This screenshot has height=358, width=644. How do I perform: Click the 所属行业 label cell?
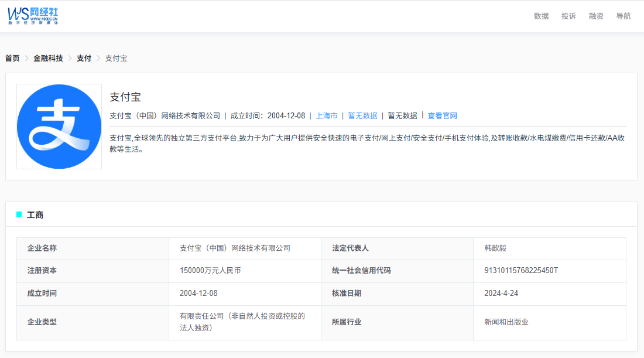[397, 323]
